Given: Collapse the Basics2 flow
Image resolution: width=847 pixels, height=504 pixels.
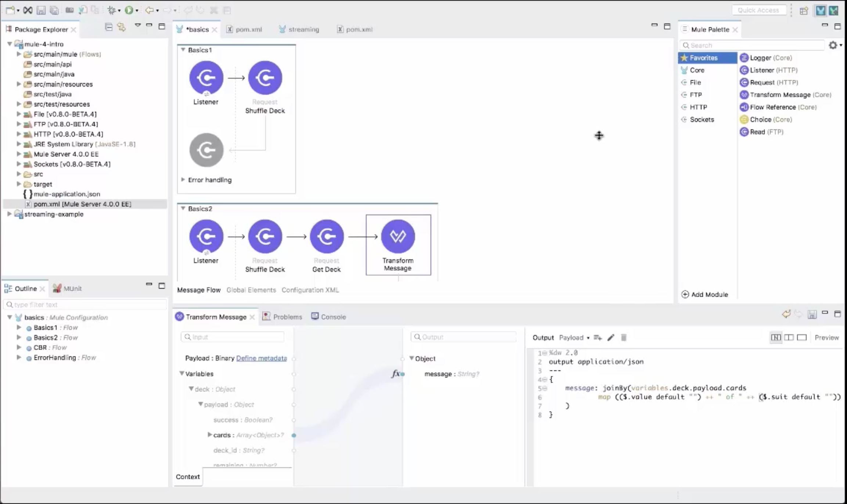Looking at the screenshot, I should click(x=183, y=208).
